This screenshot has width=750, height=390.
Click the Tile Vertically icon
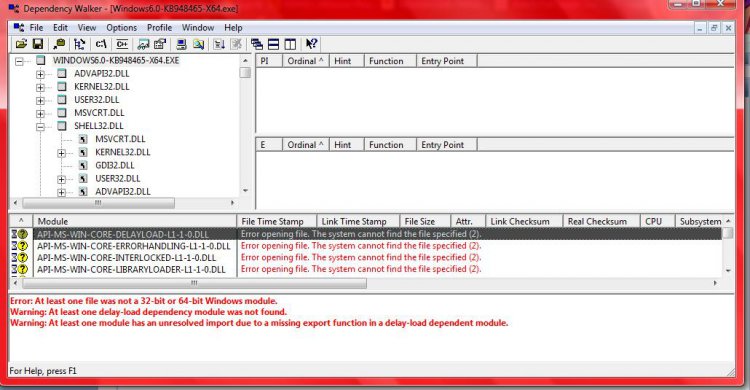coord(290,44)
